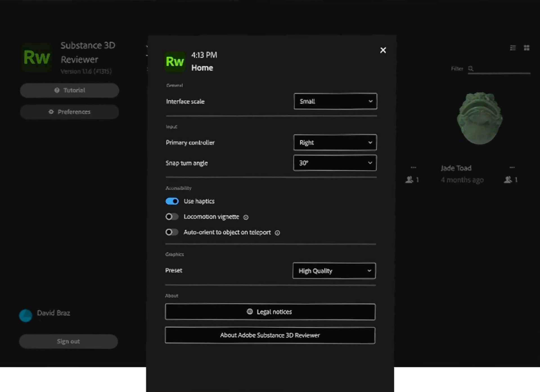This screenshot has height=392, width=540.
Task: Click David Braz profile avatar
Action: [26, 316]
